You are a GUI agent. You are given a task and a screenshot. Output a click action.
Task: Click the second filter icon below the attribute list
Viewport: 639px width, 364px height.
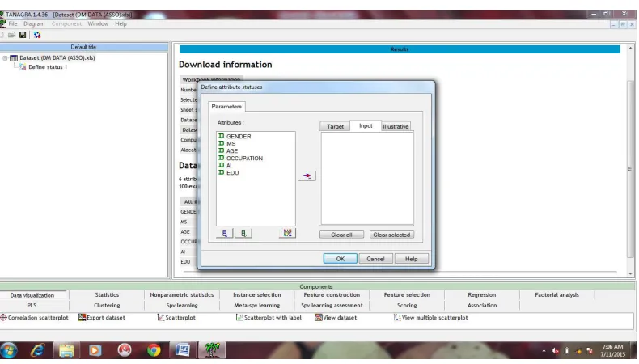point(243,233)
